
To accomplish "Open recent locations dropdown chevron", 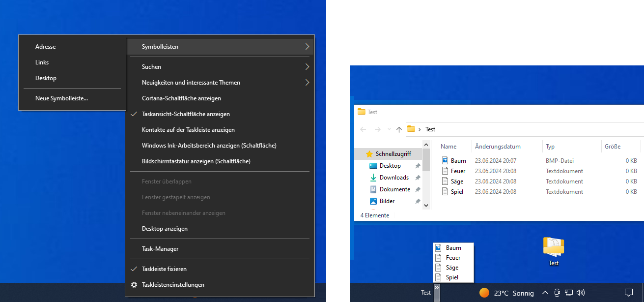I will pos(389,129).
